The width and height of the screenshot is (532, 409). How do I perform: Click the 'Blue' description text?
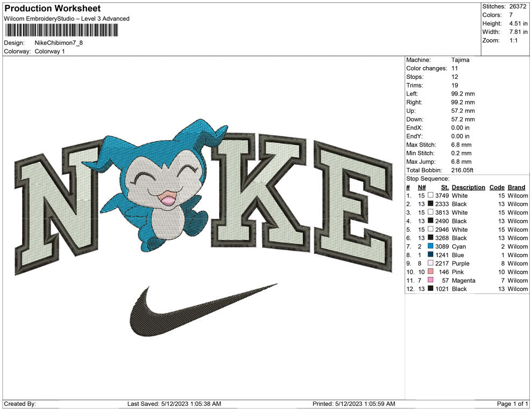458,255
